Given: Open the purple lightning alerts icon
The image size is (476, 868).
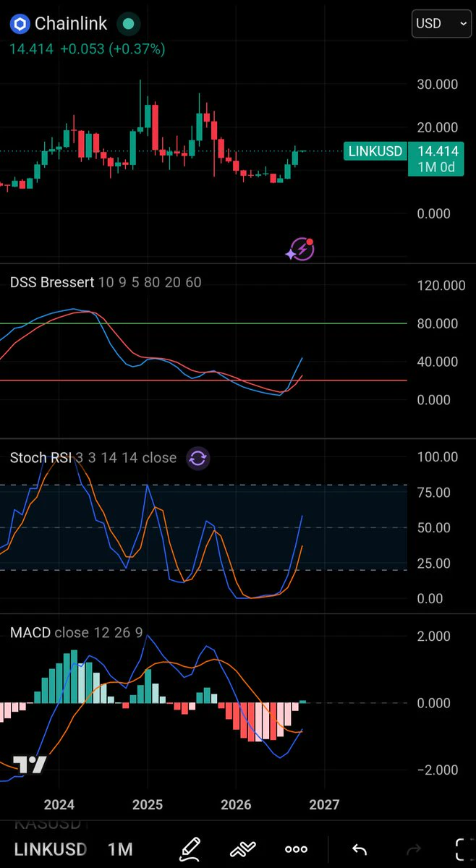Looking at the screenshot, I should [300, 249].
